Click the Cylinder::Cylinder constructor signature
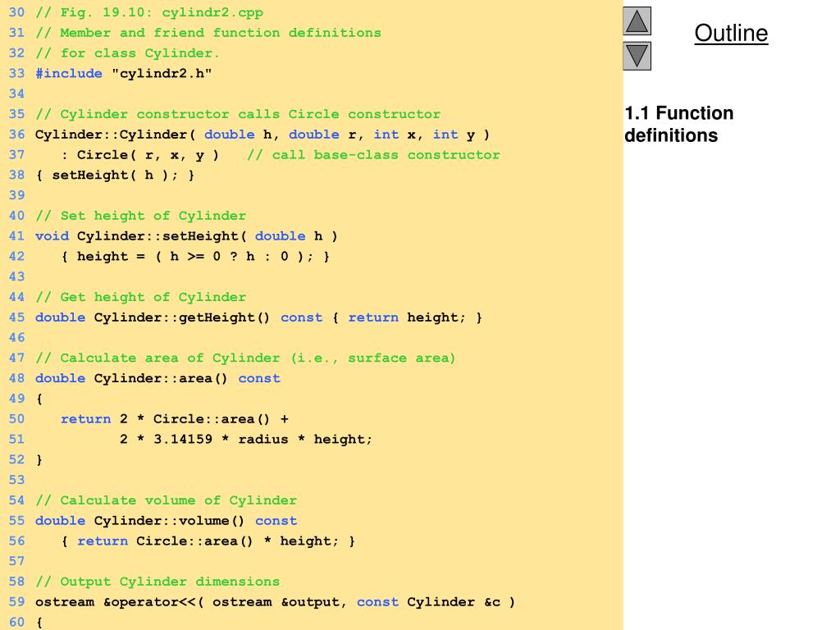This screenshot has width=840, height=630. click(x=262, y=135)
